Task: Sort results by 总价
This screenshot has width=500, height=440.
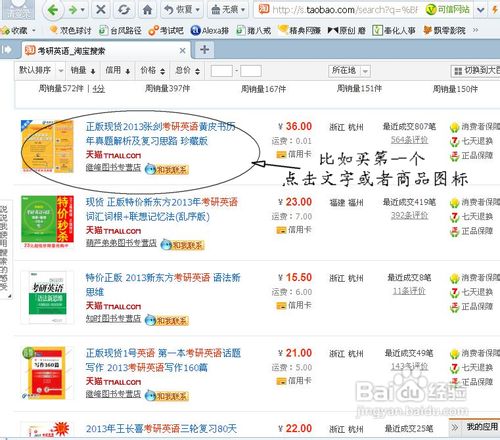Action: [187, 70]
